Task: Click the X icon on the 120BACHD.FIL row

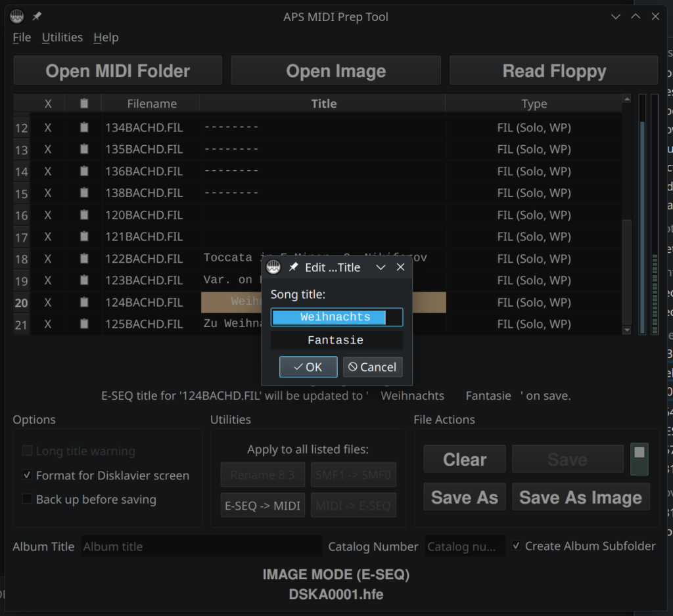Action: (x=47, y=215)
